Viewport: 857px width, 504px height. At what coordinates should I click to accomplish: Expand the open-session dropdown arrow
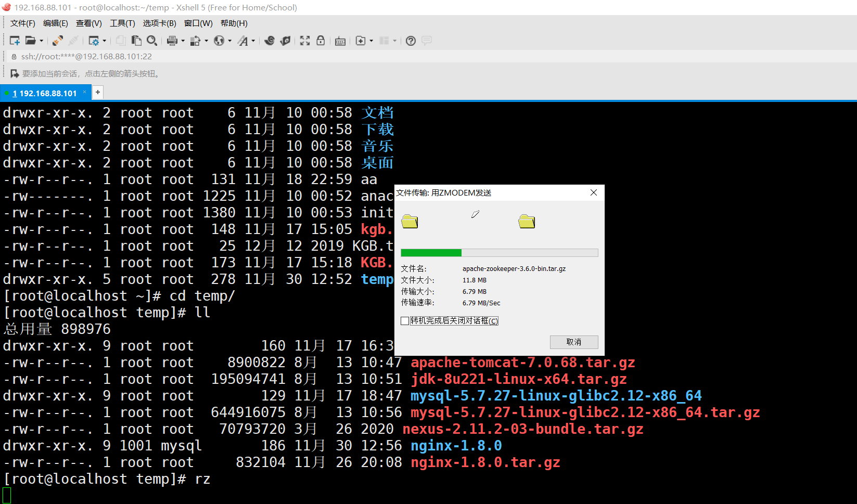tap(42, 41)
